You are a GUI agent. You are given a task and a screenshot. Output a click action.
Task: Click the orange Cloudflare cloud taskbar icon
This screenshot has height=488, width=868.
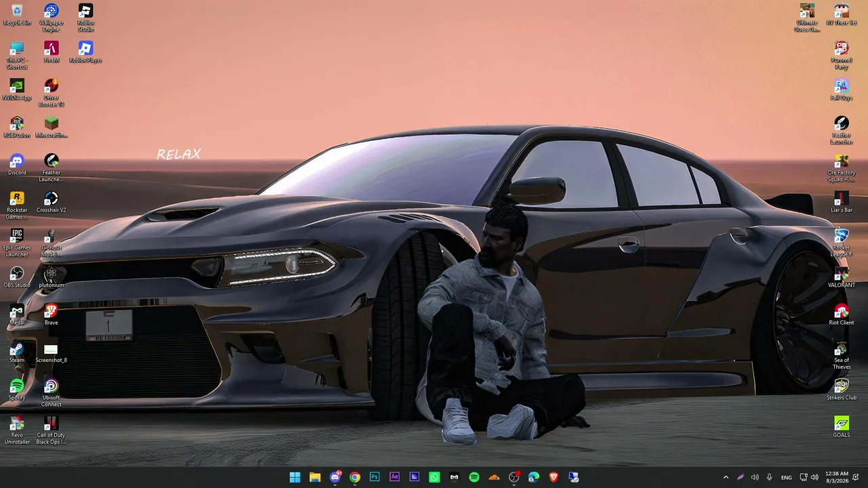click(x=494, y=477)
